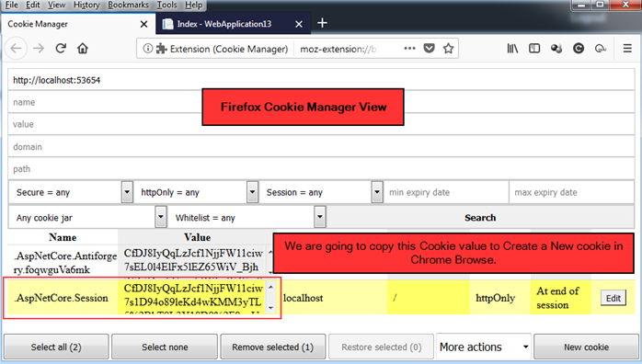This screenshot has height=364, width=642.
Task: Go forward using the forward arrow
Action: (39, 49)
